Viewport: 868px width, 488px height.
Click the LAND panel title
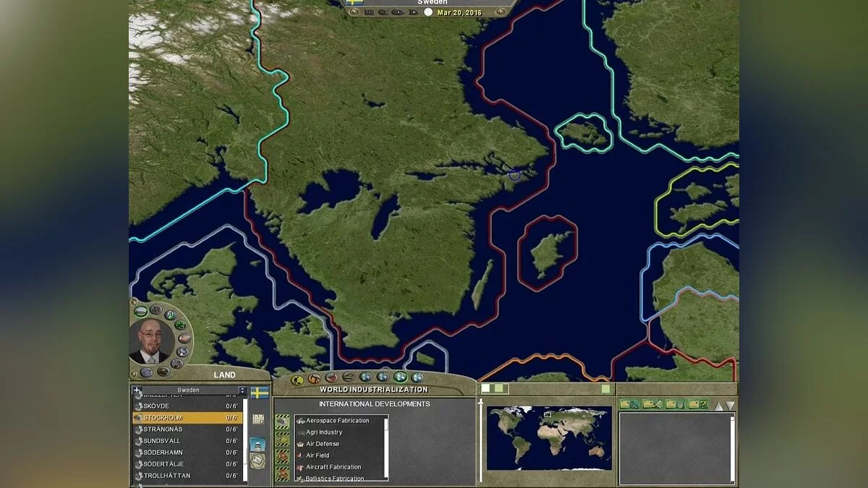224,374
